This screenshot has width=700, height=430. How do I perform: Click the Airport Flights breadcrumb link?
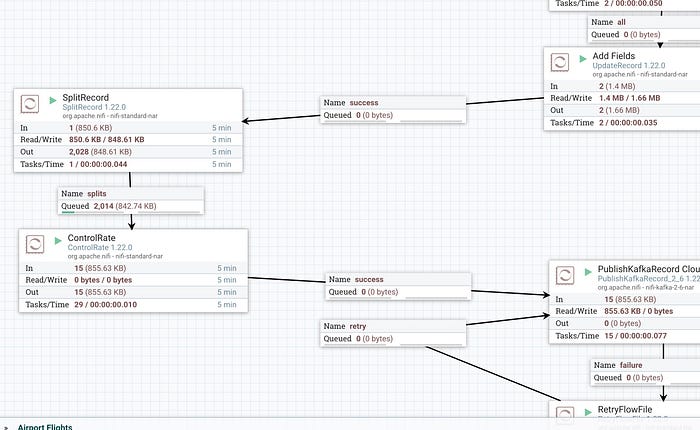coord(45,426)
